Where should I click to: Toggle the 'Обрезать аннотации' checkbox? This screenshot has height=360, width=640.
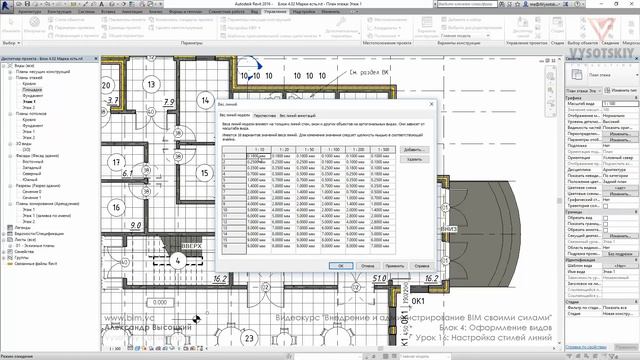tap(606, 230)
